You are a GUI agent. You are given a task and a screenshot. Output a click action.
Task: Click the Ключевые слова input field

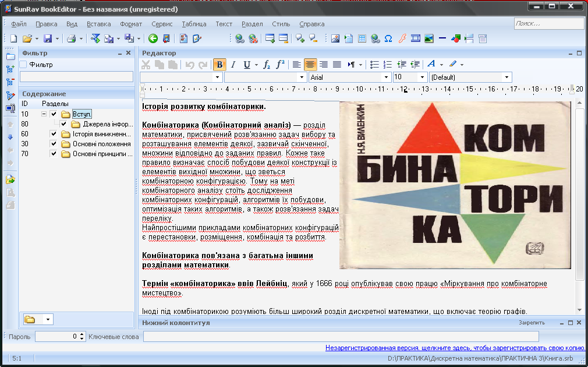[x=341, y=337]
